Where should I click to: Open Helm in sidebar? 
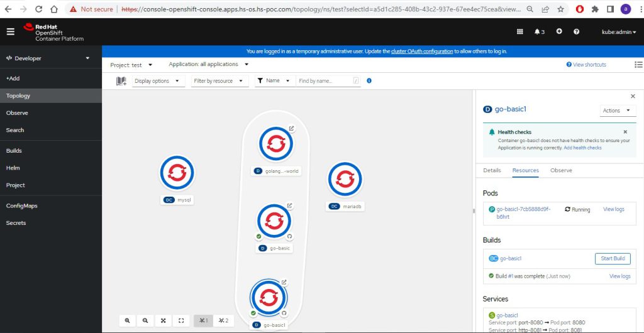51,168
